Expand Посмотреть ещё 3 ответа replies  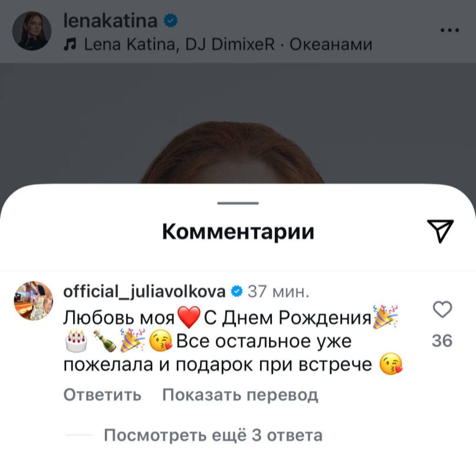(x=213, y=435)
